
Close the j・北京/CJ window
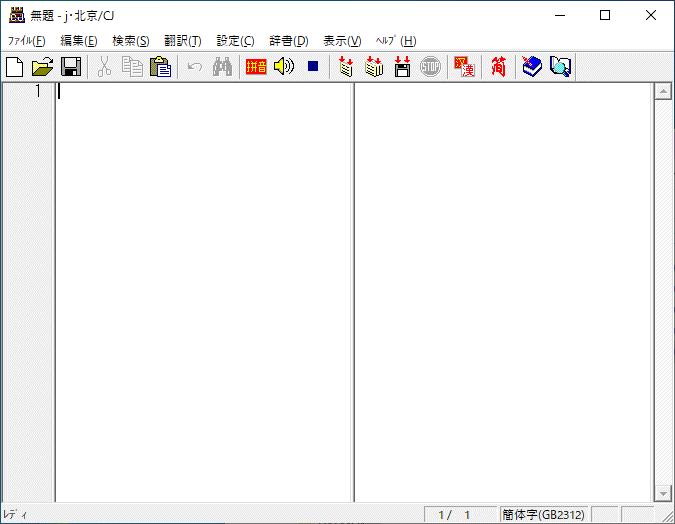[x=650, y=15]
